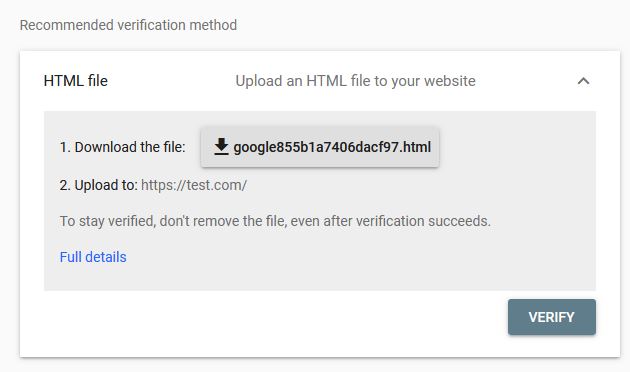Click the '2. Upload to:' label
Image resolution: width=630 pixels, height=372 pixels.
pyautogui.click(x=98, y=185)
